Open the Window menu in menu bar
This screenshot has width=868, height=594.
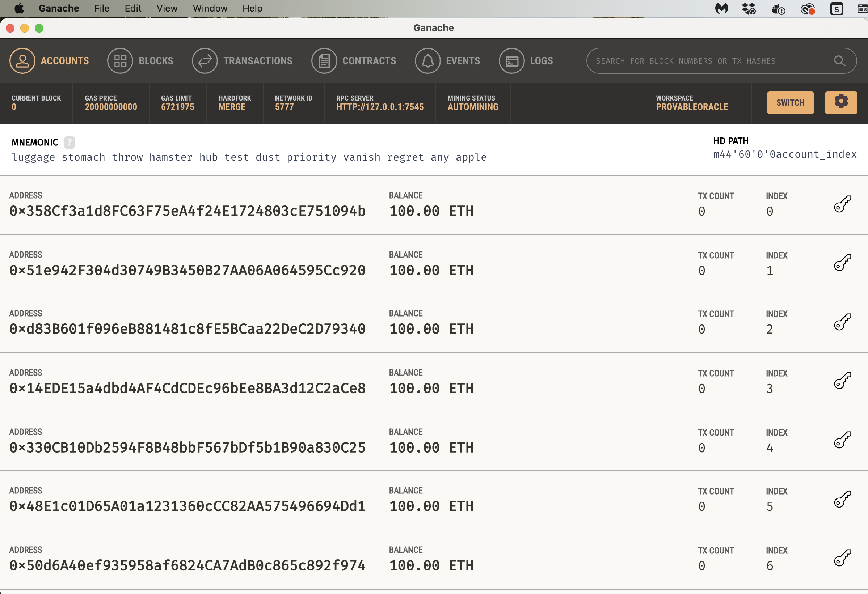point(210,8)
